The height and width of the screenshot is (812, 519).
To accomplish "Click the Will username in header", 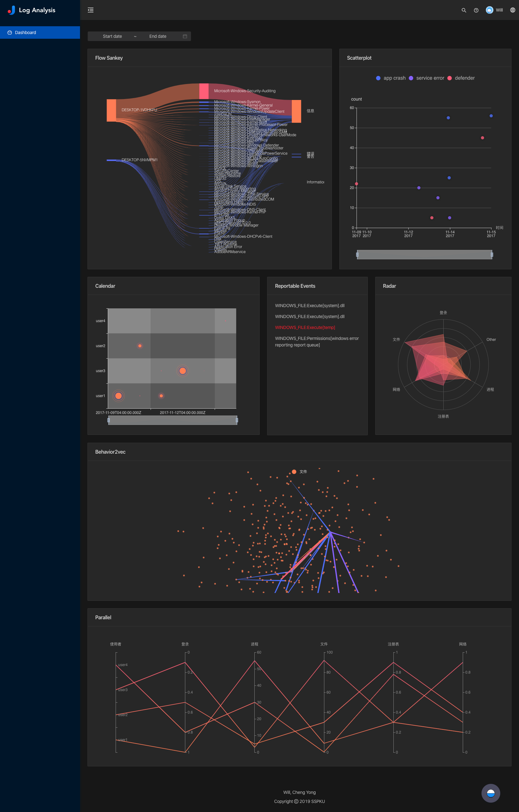I will (499, 10).
